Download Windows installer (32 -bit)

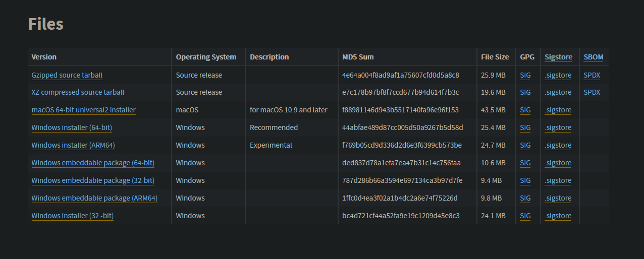[72, 216]
